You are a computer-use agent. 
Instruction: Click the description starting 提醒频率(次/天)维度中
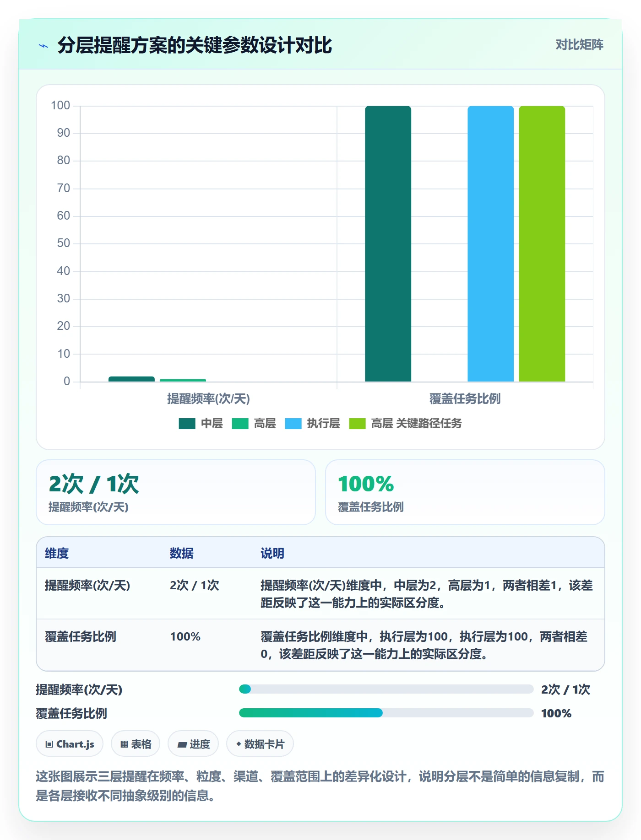(x=427, y=594)
